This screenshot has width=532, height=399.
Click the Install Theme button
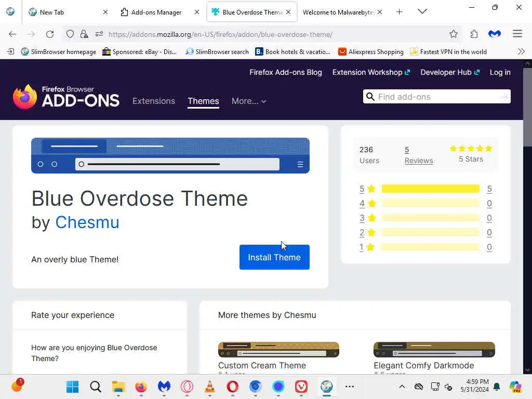(x=274, y=257)
